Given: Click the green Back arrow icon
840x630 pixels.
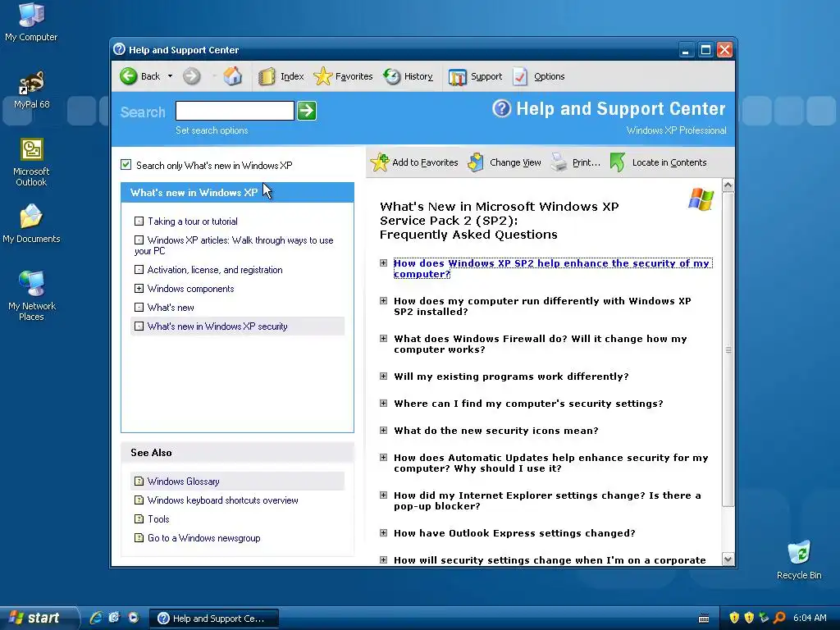Looking at the screenshot, I should click(129, 76).
